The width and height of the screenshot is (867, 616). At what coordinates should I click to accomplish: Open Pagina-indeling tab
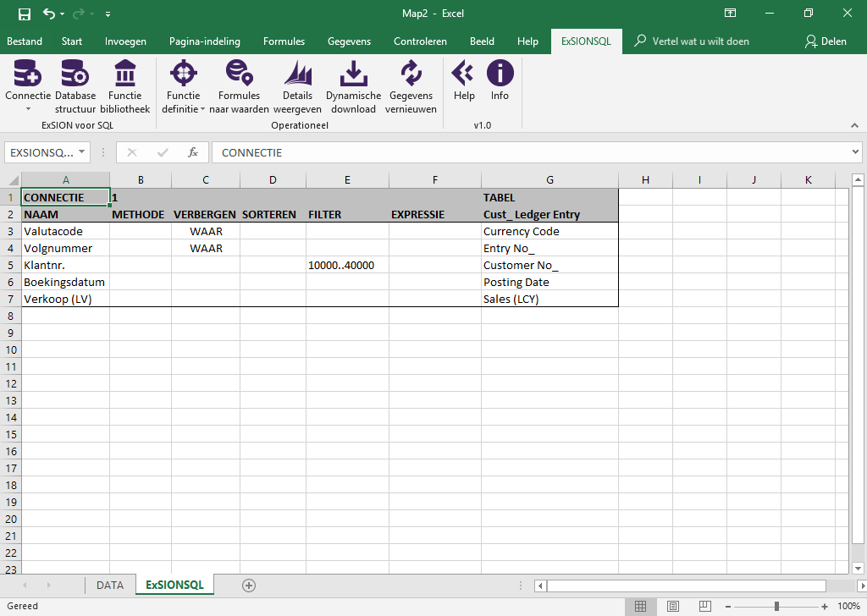click(205, 41)
